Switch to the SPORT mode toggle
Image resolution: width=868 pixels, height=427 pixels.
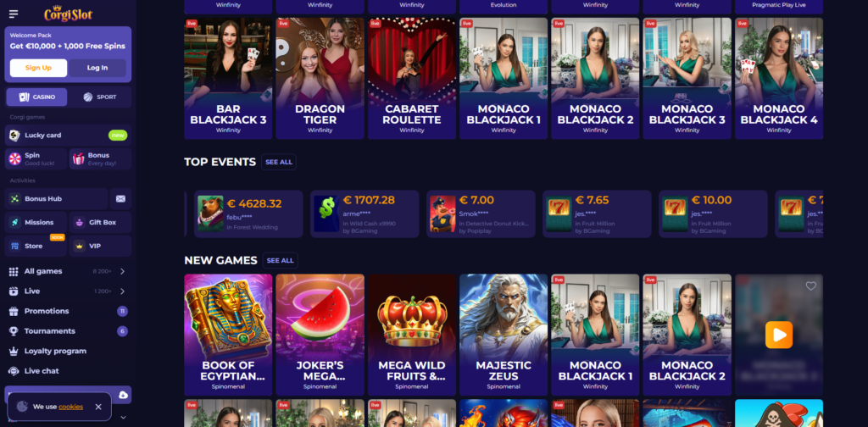pyautogui.click(x=100, y=97)
